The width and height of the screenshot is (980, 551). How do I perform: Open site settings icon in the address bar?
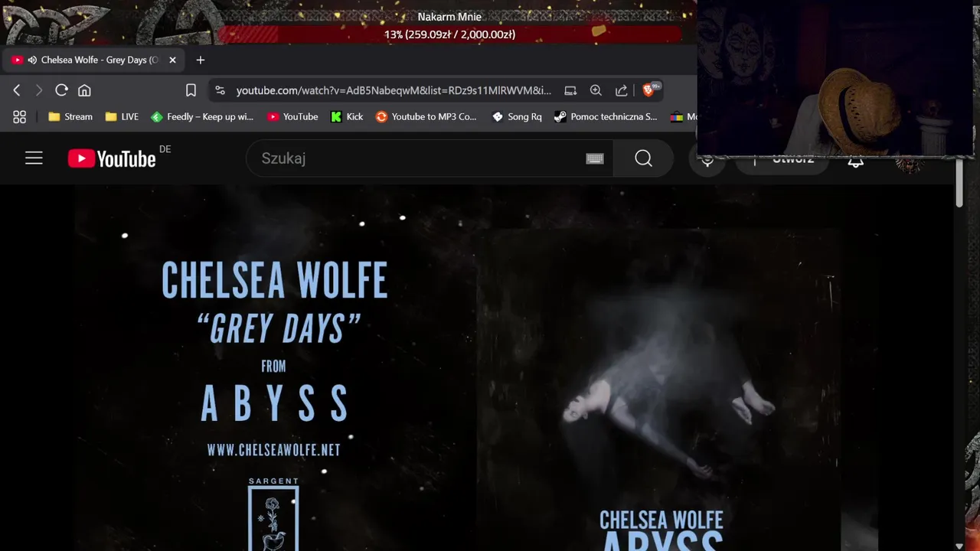220,90
